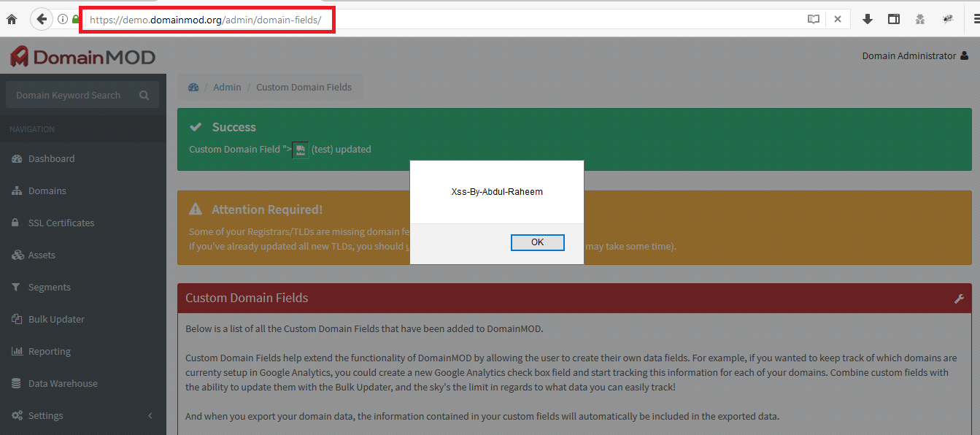Image resolution: width=980 pixels, height=435 pixels.
Task: Click the dashboard home icon in breadcrumb
Action: [193, 86]
